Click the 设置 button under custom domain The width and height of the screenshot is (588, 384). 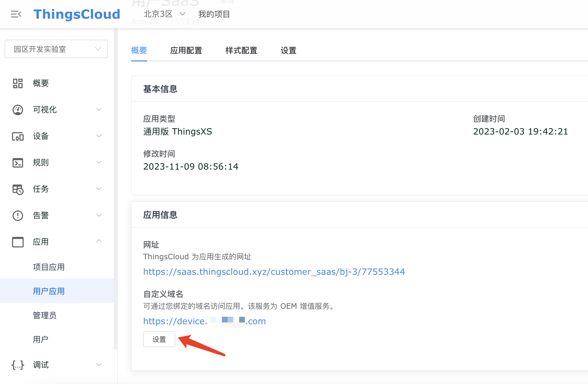159,339
